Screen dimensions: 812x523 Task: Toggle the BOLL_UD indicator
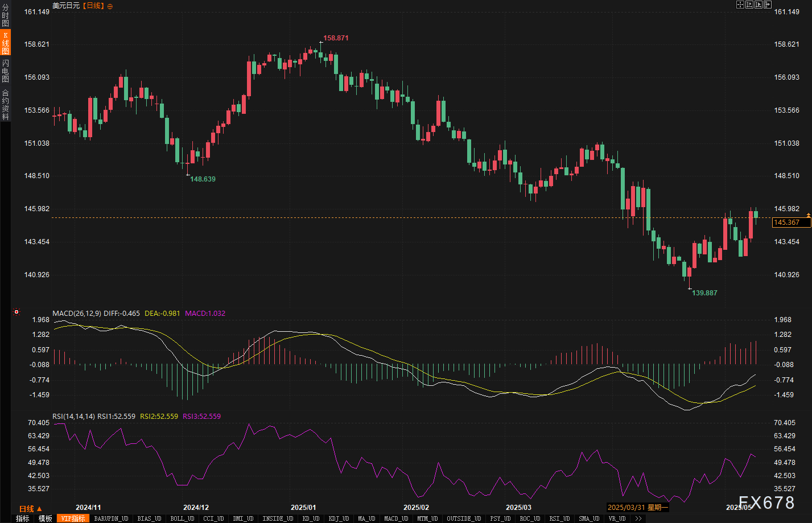click(x=182, y=518)
